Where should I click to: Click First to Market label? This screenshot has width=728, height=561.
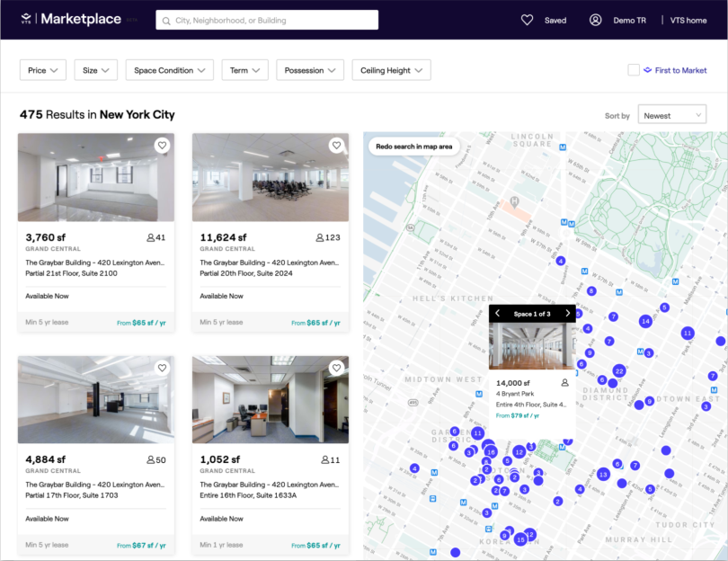coord(680,70)
